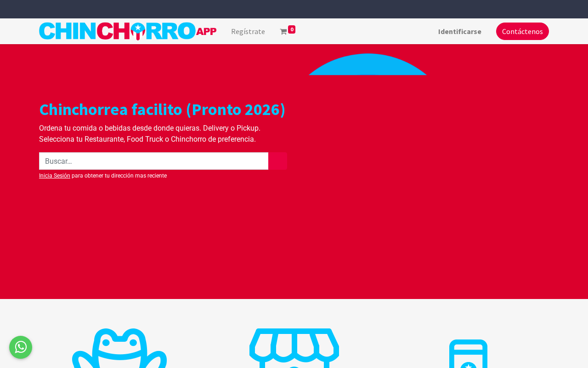This screenshot has height=368, width=588.
Task: Click the mobile phone star icon
Action: pos(468,354)
